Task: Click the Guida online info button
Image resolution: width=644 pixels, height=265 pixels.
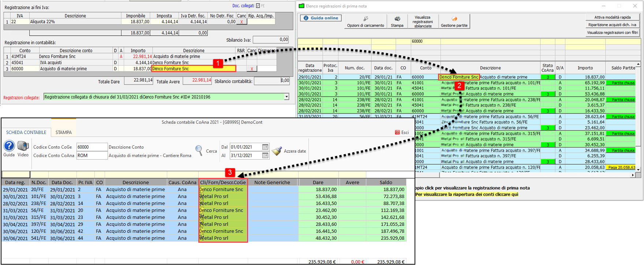Action: tap(321, 18)
